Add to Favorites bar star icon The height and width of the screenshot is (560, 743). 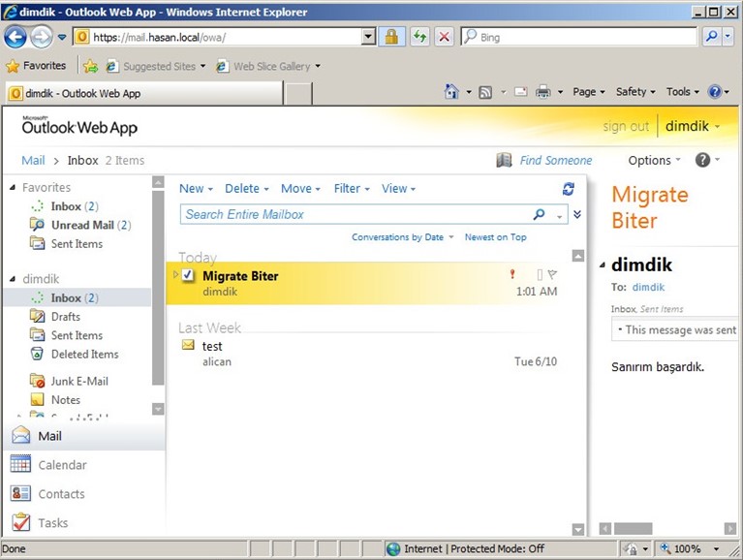pyautogui.click(x=90, y=66)
